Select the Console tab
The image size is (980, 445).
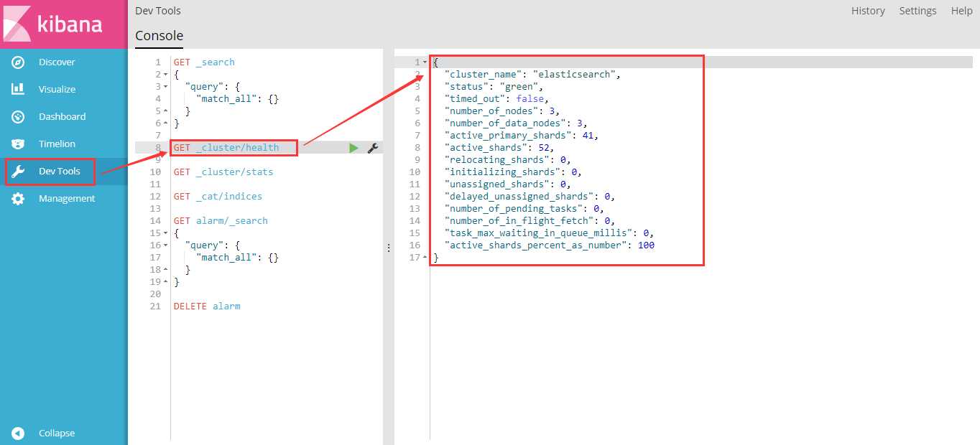click(x=159, y=36)
